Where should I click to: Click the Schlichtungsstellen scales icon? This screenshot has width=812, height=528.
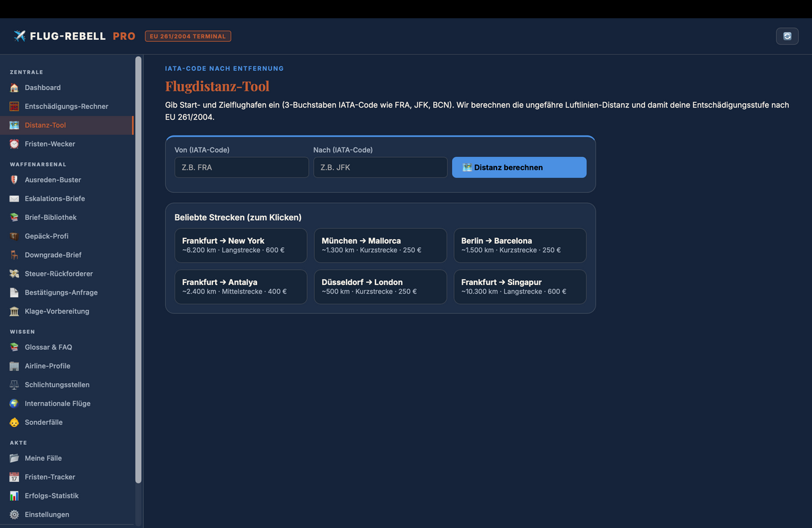[14, 384]
